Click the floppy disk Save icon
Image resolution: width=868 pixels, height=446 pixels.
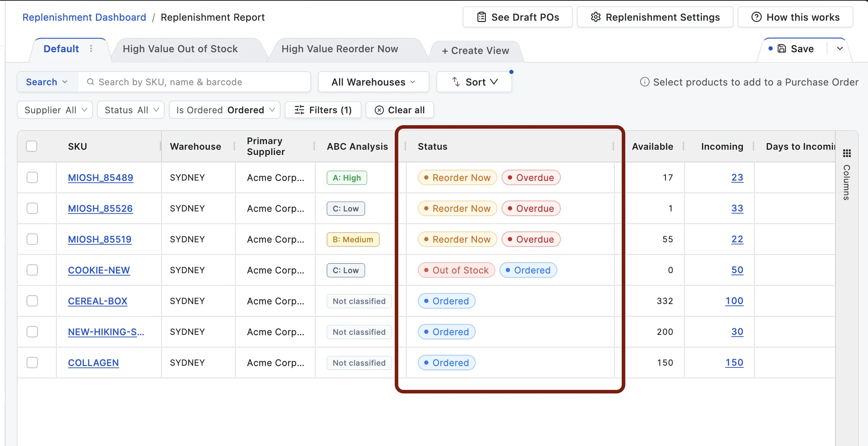coord(782,49)
